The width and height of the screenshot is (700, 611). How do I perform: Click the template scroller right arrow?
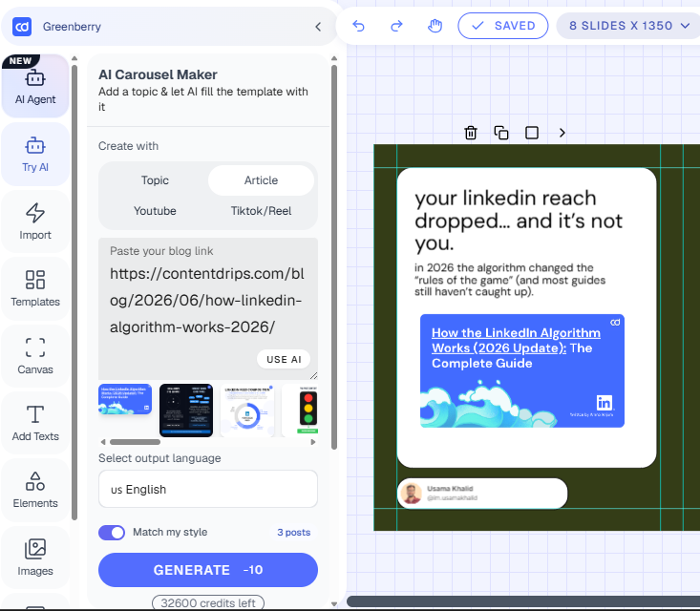point(313,442)
